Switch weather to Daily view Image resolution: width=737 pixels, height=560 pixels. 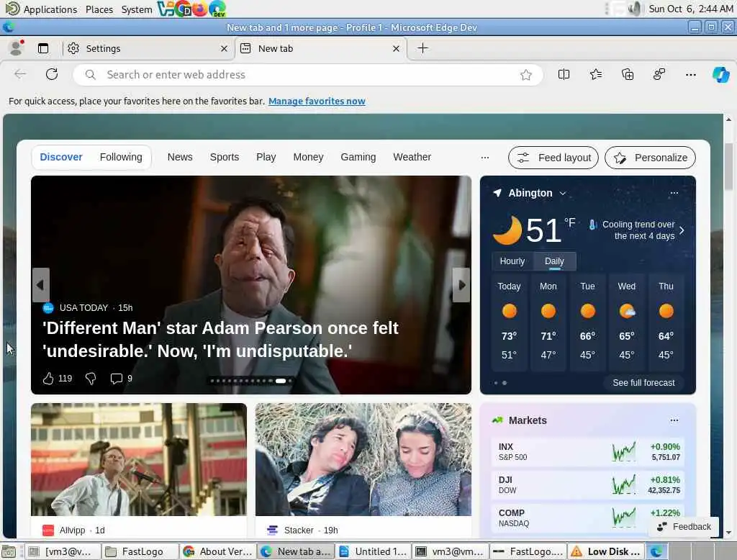click(x=555, y=261)
